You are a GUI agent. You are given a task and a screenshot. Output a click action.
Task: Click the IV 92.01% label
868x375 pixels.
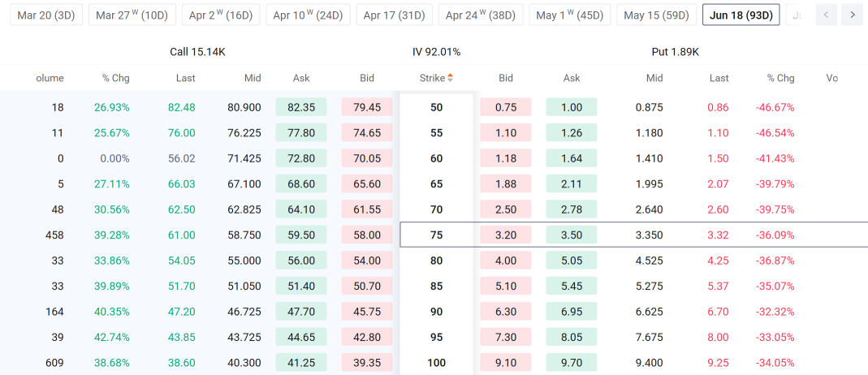pyautogui.click(x=436, y=52)
